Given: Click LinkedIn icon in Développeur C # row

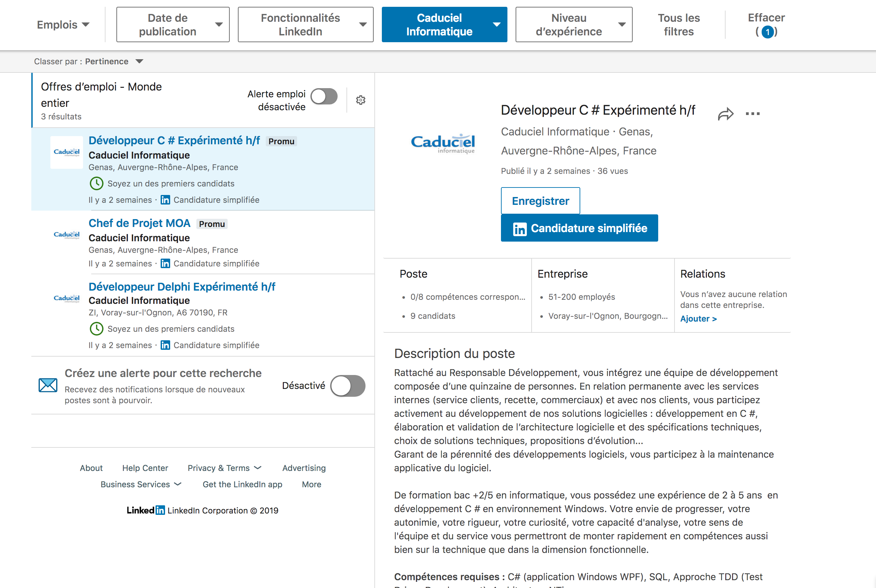Looking at the screenshot, I should tap(165, 200).
